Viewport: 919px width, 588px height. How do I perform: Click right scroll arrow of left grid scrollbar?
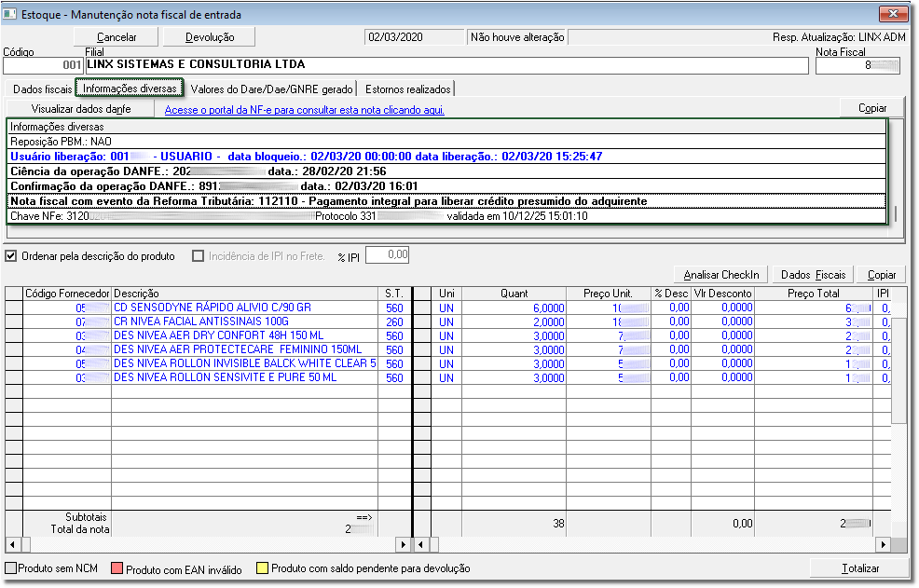tap(404, 544)
